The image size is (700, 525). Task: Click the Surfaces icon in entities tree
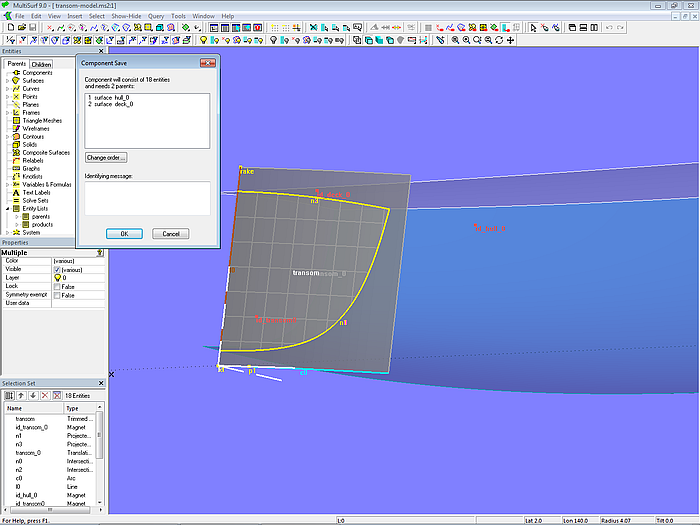pyautogui.click(x=16, y=80)
